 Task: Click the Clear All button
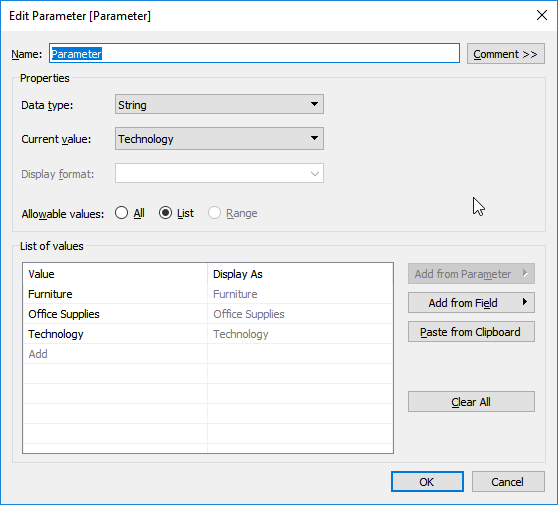(471, 402)
